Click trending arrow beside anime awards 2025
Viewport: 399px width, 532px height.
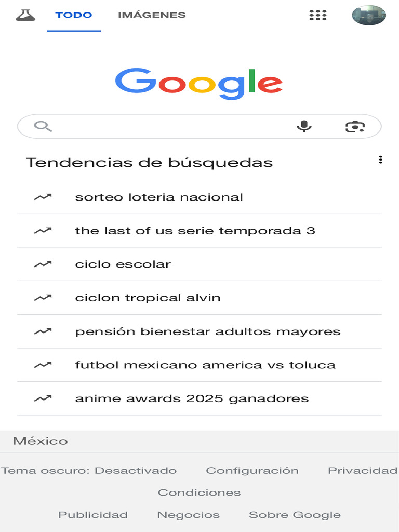point(43,398)
